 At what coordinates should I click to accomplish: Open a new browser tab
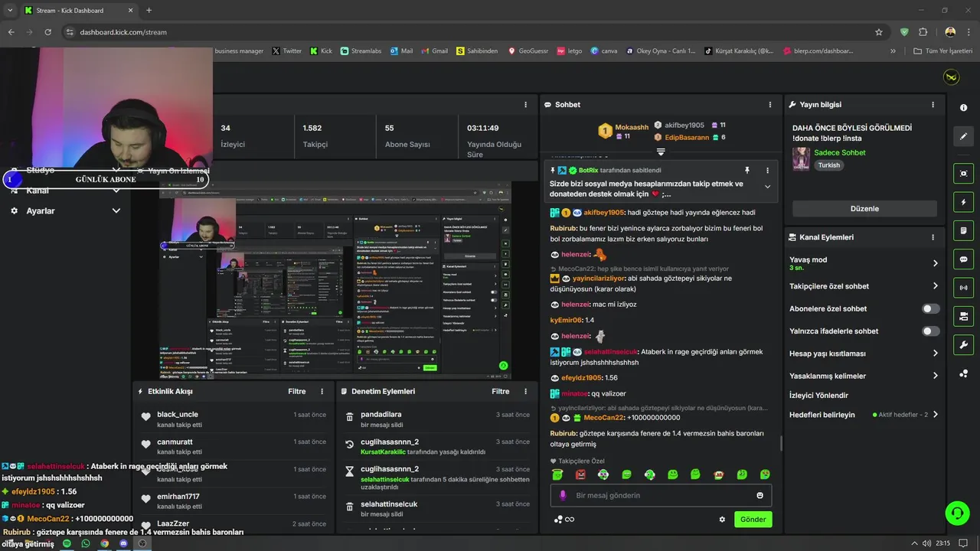point(149,11)
